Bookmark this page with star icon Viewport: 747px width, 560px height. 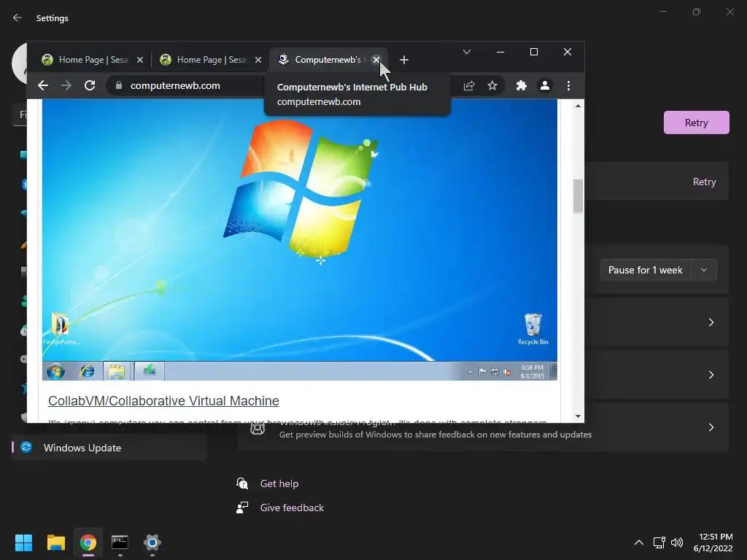[x=492, y=86]
